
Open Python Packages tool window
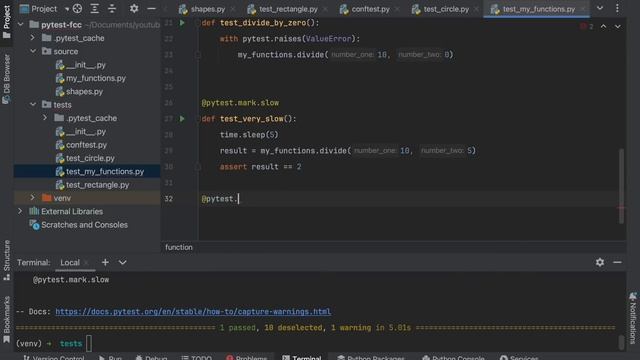pos(371,358)
